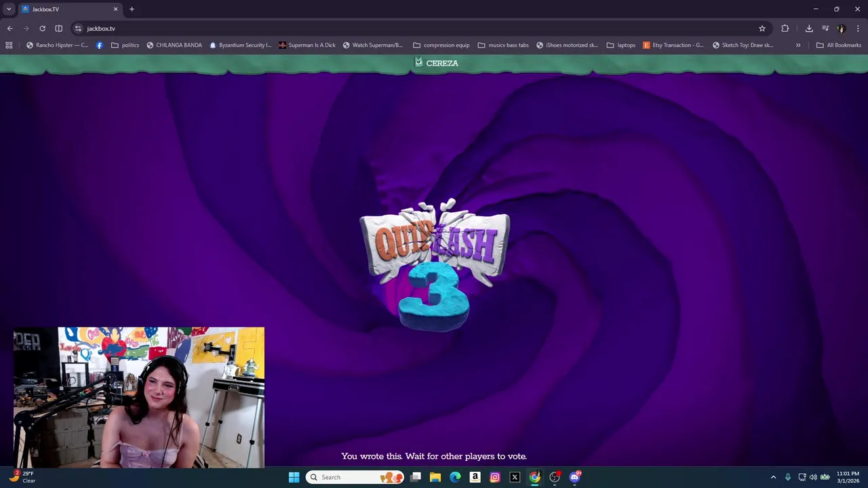
Task: Open the CHILANGA BANDA bookmark
Action: point(174,45)
